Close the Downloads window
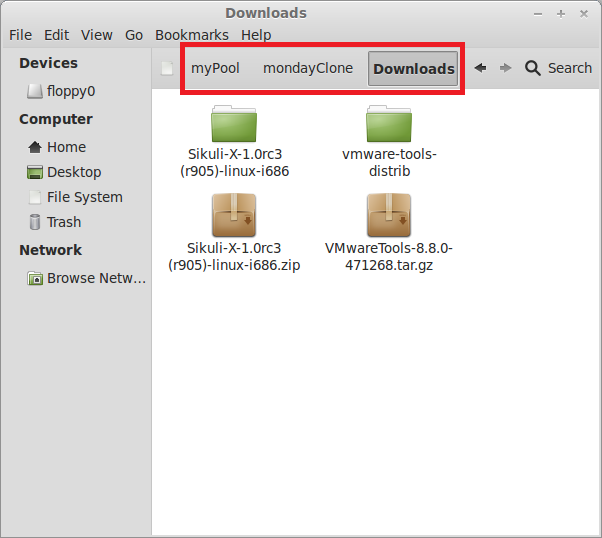Image resolution: width=602 pixels, height=538 pixels. click(584, 14)
